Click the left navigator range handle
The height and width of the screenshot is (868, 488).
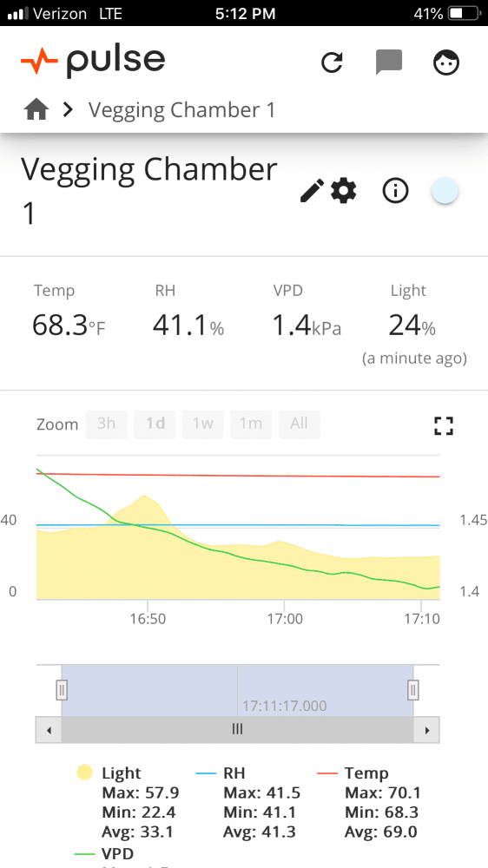point(62,690)
